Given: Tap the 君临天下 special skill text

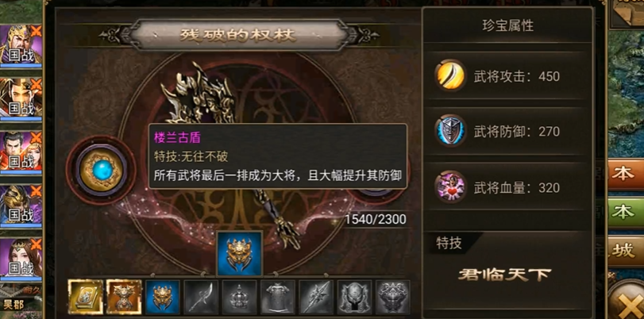Looking at the screenshot, I should [505, 275].
